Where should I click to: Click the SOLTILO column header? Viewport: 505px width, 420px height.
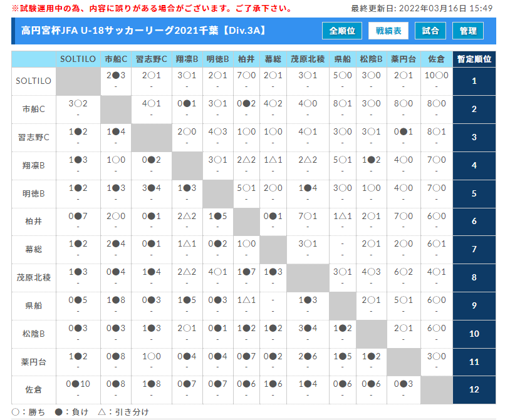[x=78, y=59]
